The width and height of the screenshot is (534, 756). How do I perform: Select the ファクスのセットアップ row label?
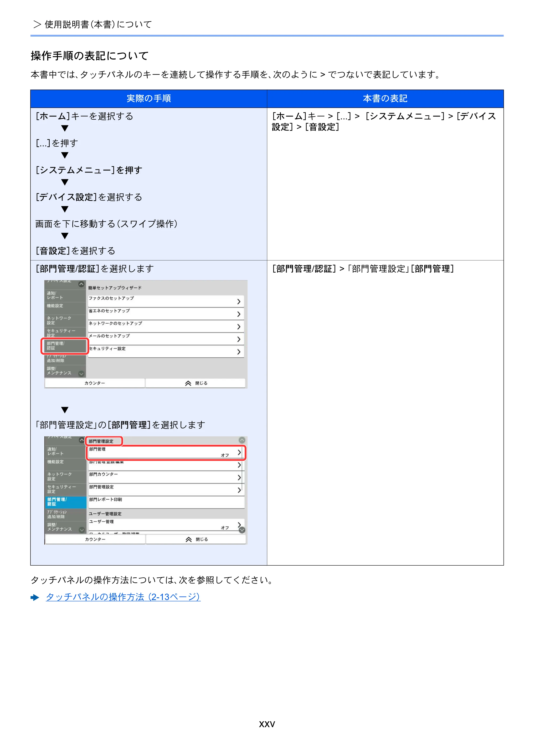[111, 298]
